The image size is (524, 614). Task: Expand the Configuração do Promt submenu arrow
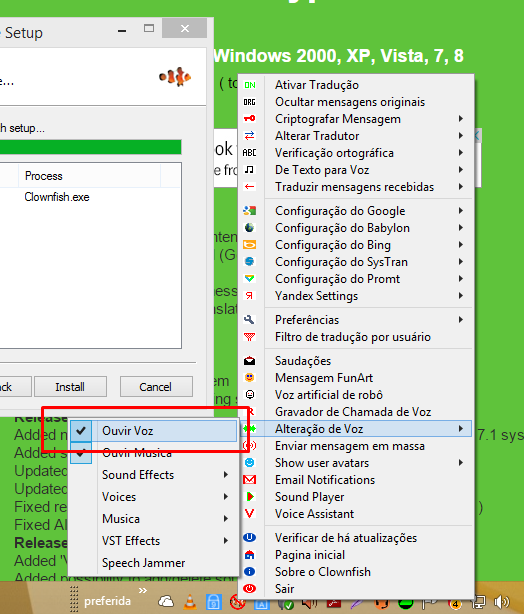pos(461,279)
